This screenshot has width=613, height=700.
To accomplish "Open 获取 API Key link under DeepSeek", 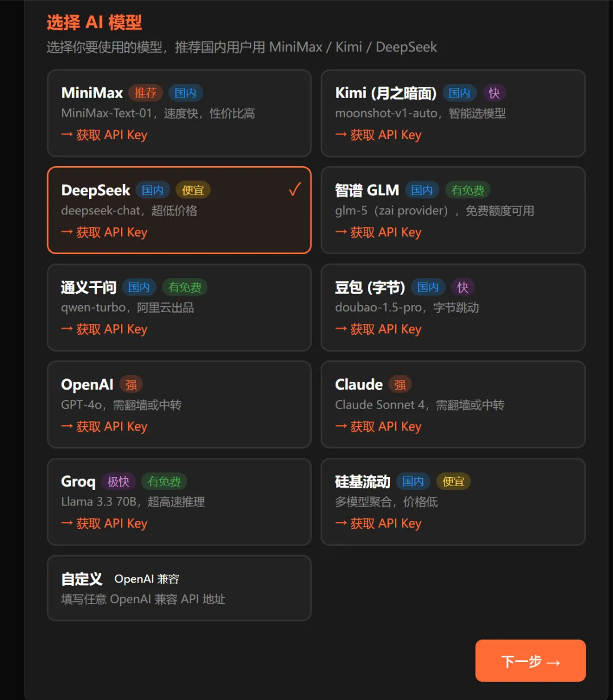I will [104, 233].
